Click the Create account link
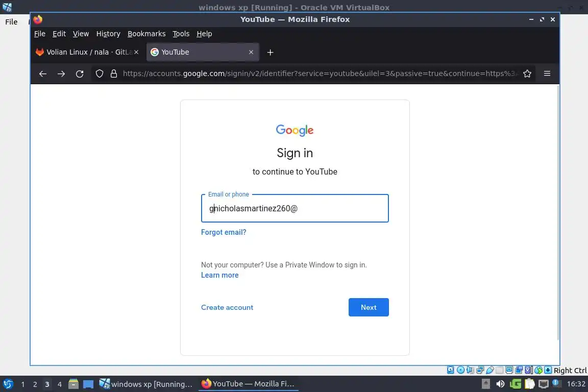Image resolution: width=588 pixels, height=392 pixels. point(227,307)
